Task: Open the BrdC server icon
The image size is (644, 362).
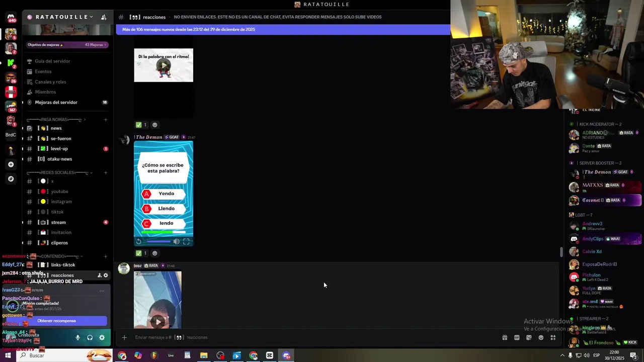Action: [x=11, y=135]
